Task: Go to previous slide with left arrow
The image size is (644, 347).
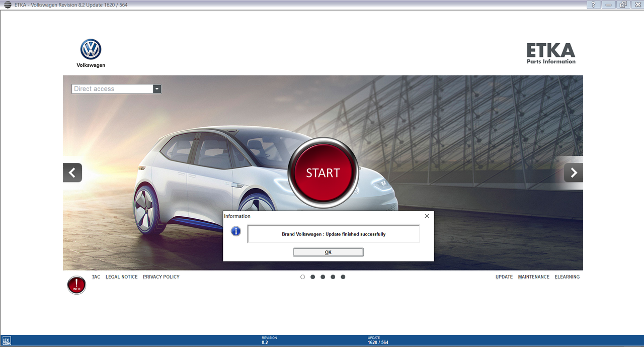Action: pyautogui.click(x=72, y=172)
